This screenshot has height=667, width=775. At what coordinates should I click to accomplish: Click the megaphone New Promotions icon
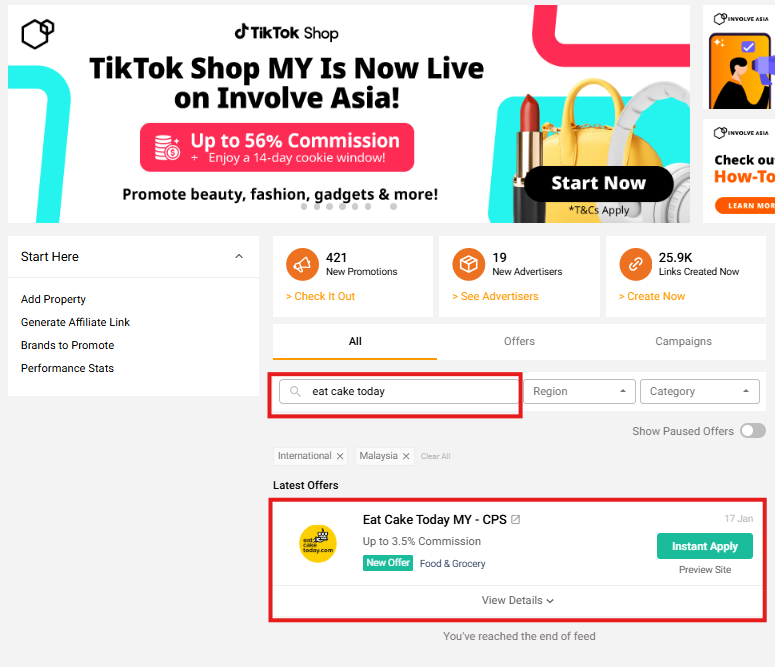[x=302, y=265]
